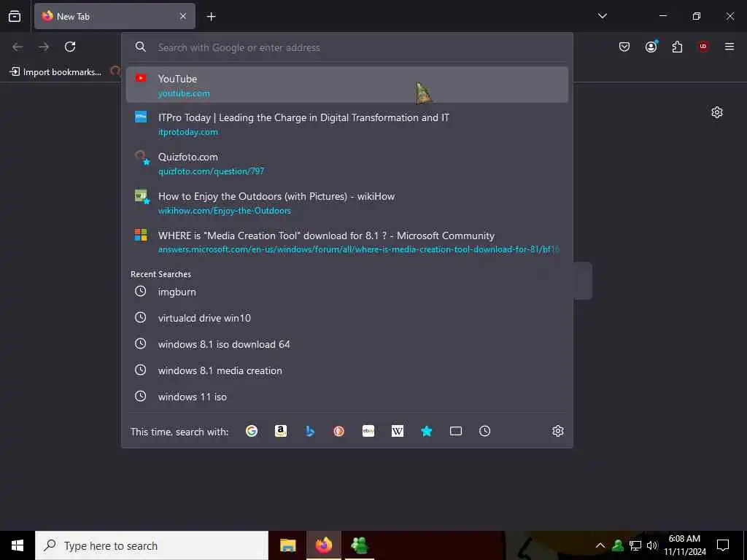Show hidden system tray icons
The width and height of the screenshot is (747, 560).
(x=600, y=545)
